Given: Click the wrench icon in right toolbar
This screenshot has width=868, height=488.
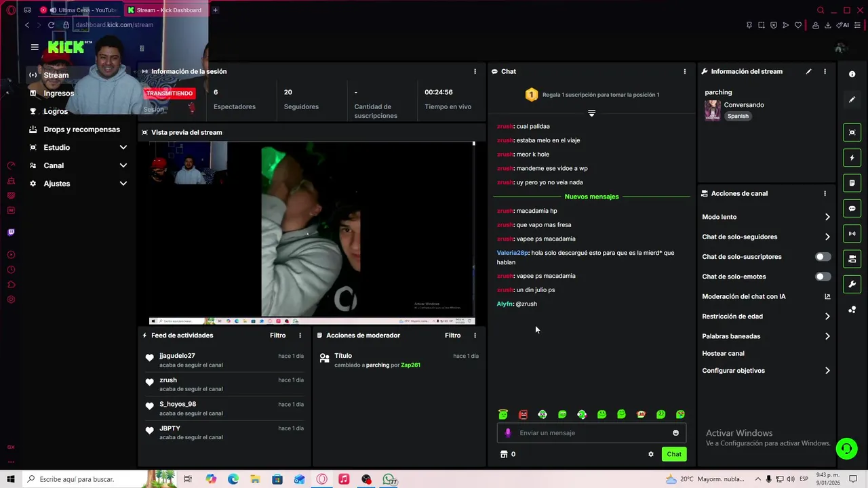Looking at the screenshot, I should click(x=852, y=284).
